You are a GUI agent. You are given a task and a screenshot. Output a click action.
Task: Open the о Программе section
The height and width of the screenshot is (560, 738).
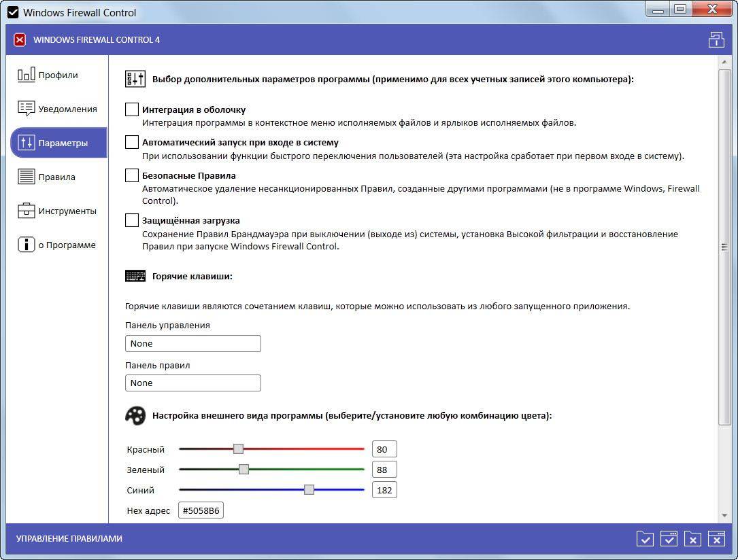point(56,245)
